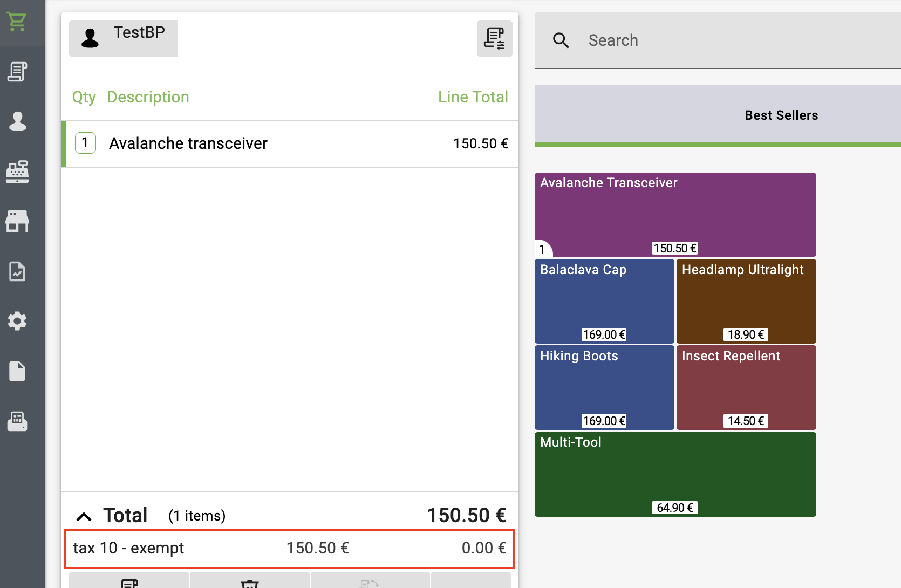Click the trash icon to delete receipt
The height and width of the screenshot is (588, 901).
click(x=249, y=583)
